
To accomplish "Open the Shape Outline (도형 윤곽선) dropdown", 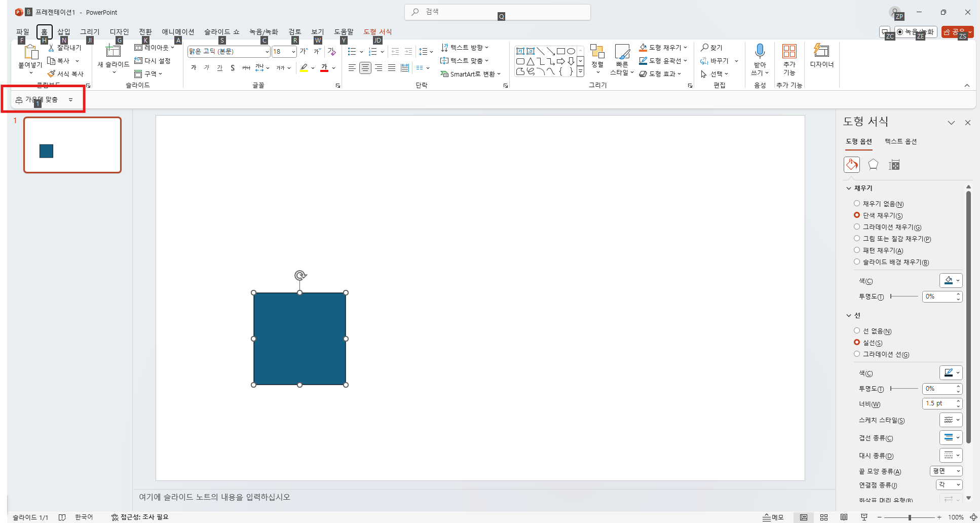I will pyautogui.click(x=686, y=61).
